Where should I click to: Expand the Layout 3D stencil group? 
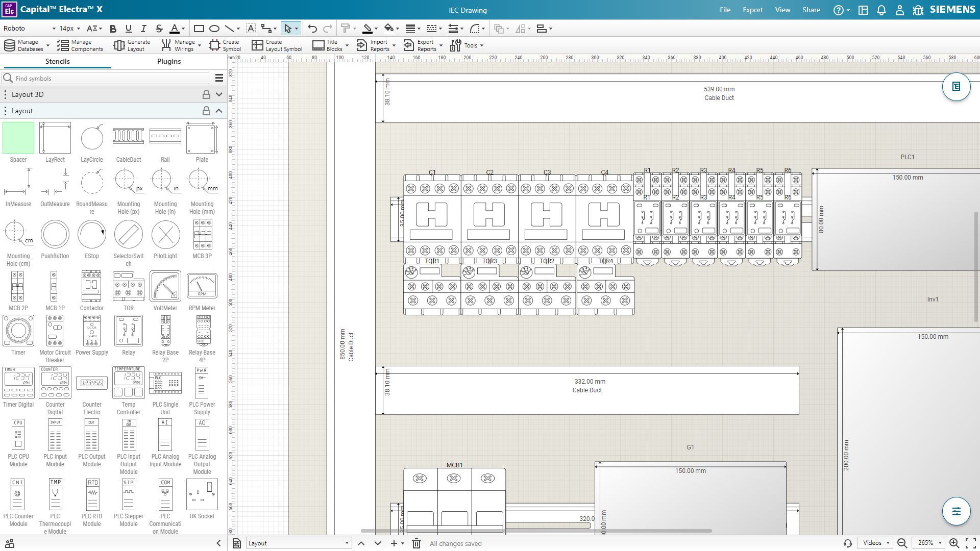click(219, 94)
